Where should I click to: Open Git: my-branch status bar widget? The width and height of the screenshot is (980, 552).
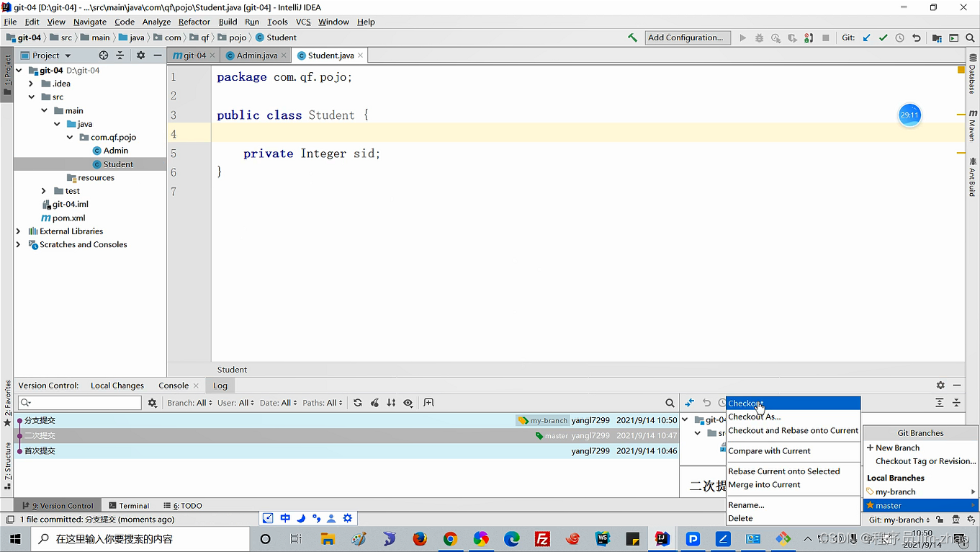coord(899,520)
